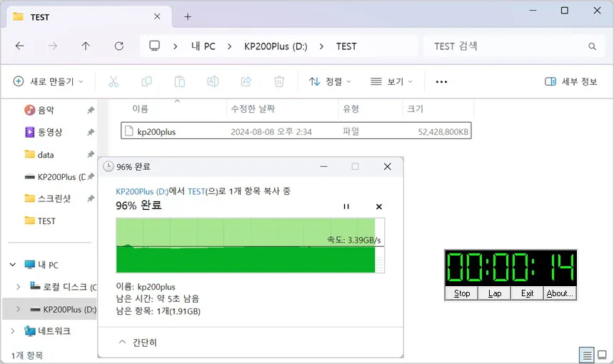Collapse the 내 PC tree node

click(x=12, y=265)
